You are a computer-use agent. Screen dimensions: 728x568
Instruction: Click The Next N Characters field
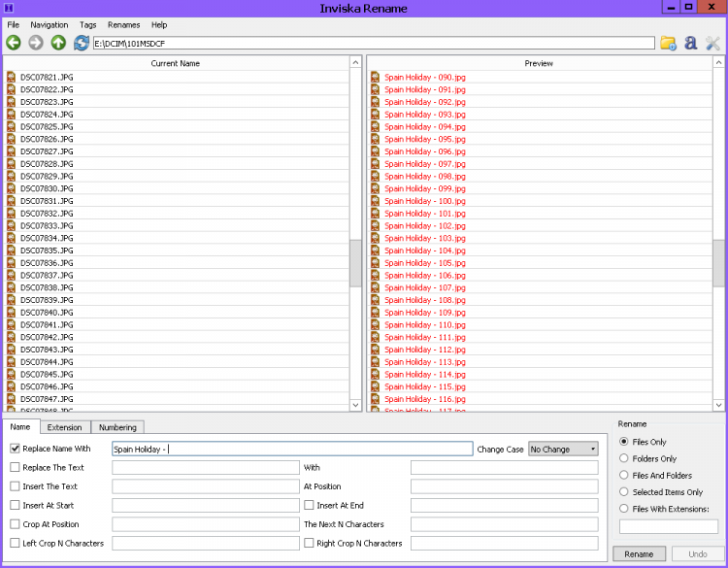(x=505, y=524)
